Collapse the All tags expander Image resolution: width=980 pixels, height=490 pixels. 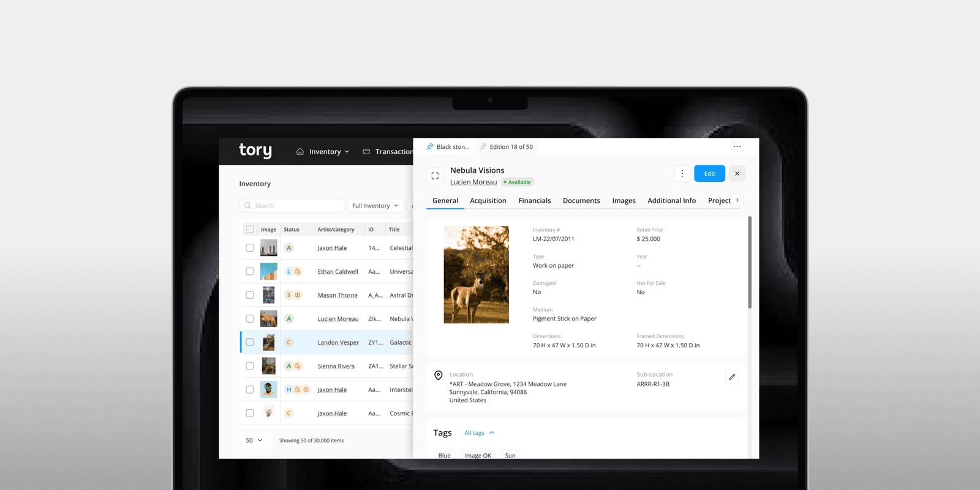479,433
